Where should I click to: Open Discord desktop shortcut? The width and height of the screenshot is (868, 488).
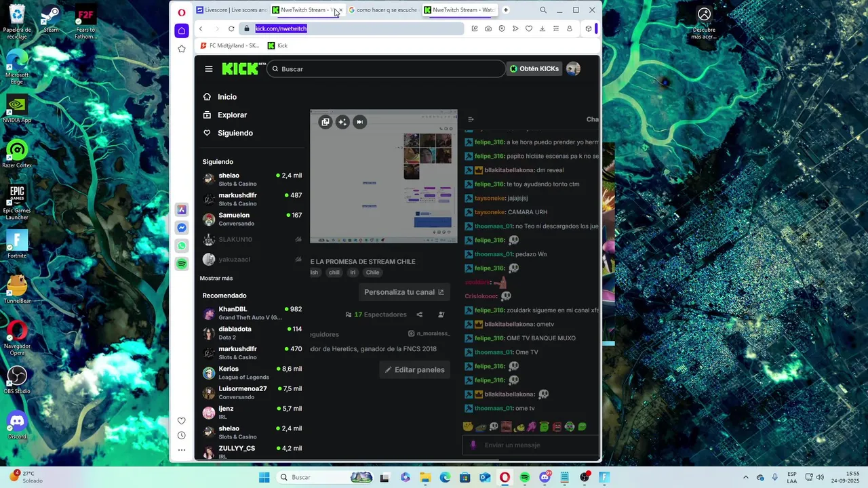tap(17, 424)
